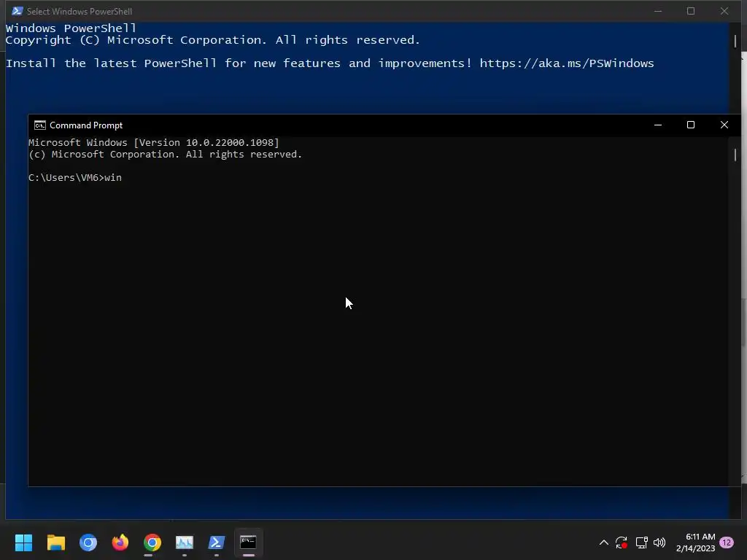Screen dimensions: 747x560
Task: Open the performance monitor taskbar app
Action: (185, 542)
